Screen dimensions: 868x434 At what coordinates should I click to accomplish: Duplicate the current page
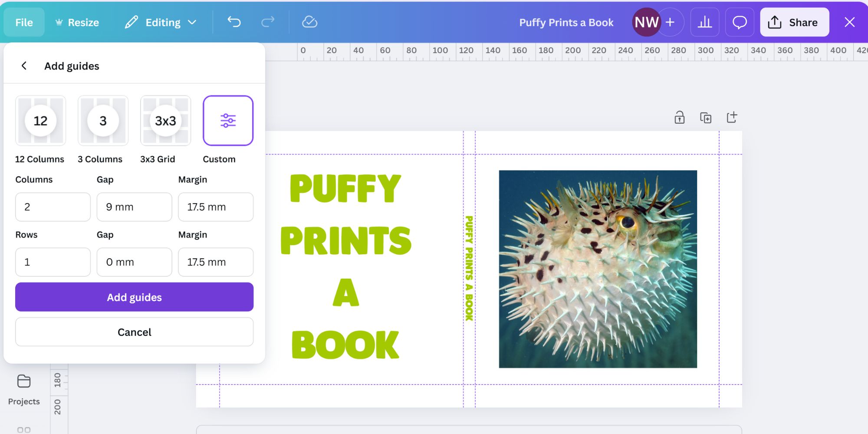tap(706, 117)
